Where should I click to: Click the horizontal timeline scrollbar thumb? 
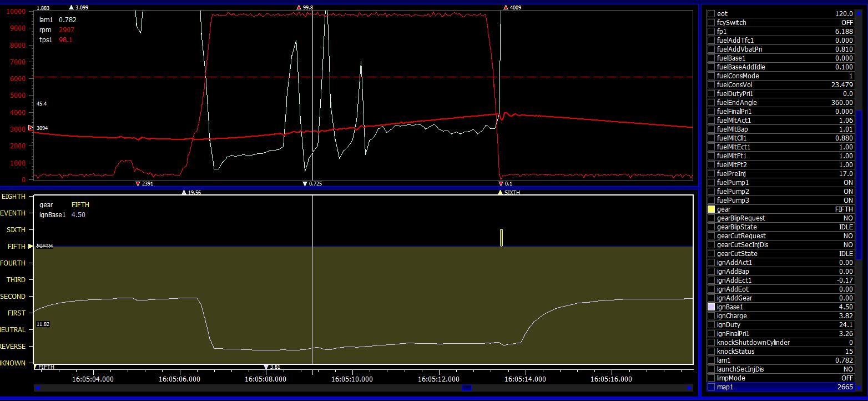click(466, 388)
